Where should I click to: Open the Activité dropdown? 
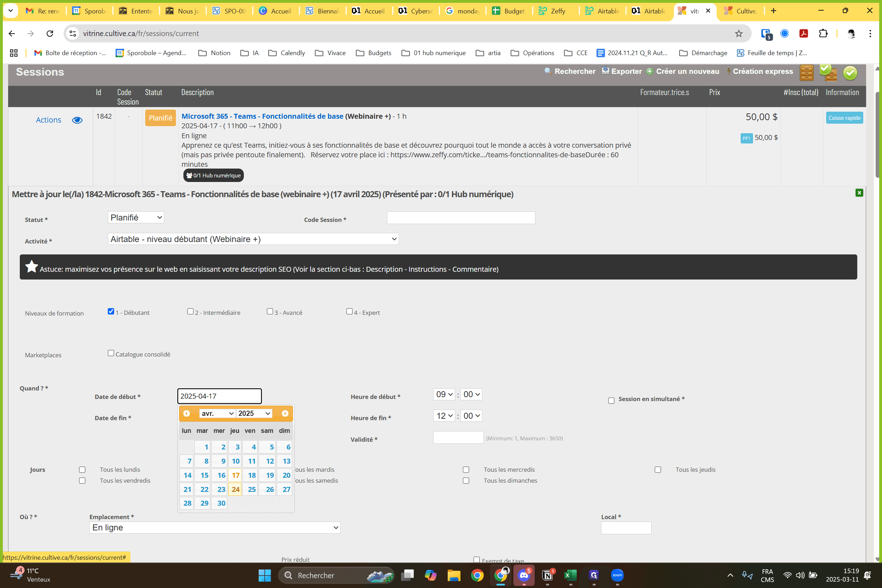click(x=253, y=239)
